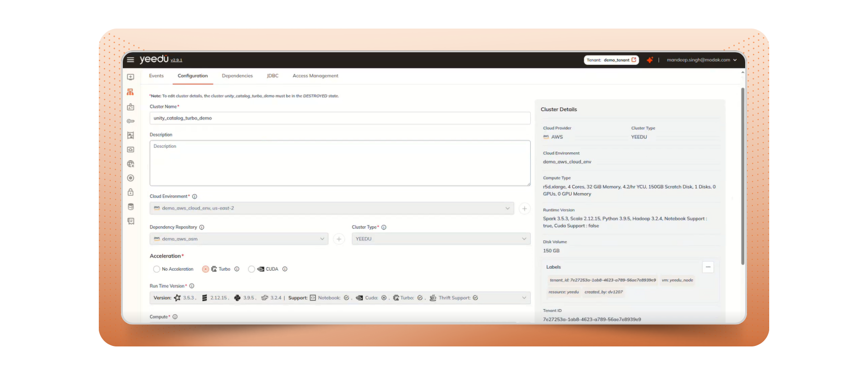
Task: Click the info icon next to Compute
Action: (175, 317)
